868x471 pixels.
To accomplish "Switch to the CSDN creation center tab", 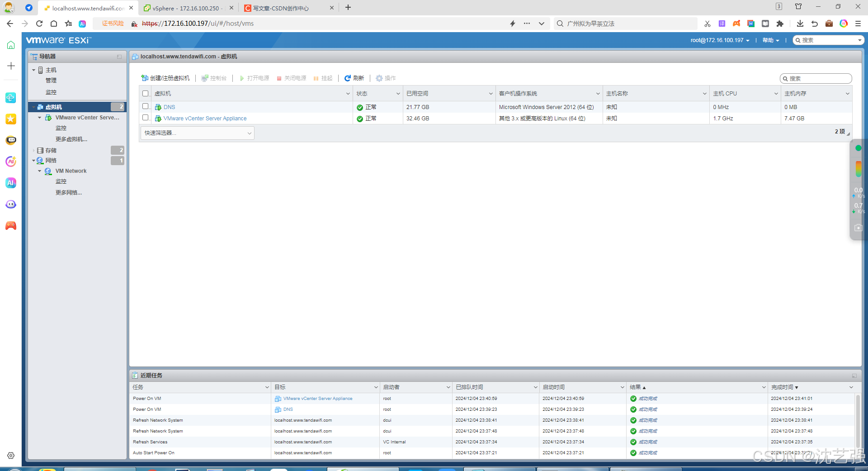I will coord(288,8).
